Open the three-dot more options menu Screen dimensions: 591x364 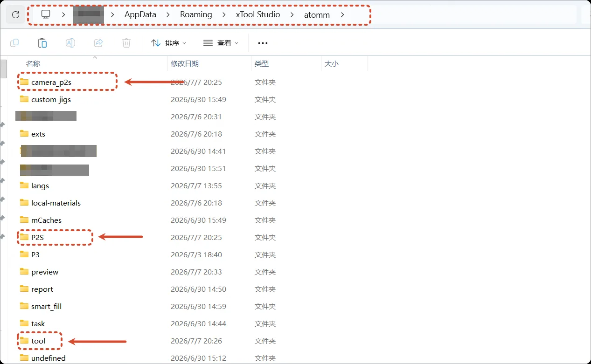[x=263, y=43]
